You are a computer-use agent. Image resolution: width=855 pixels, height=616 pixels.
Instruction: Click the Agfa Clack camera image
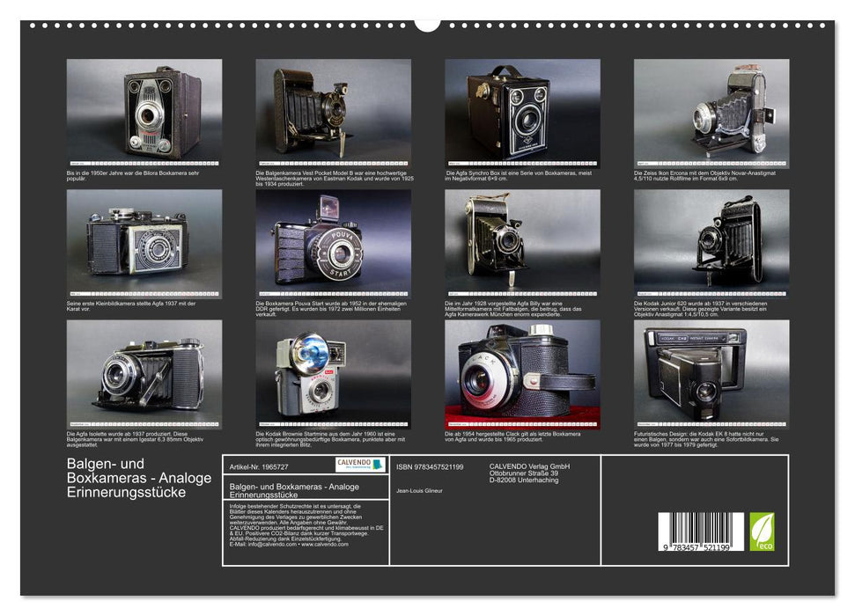click(522, 370)
